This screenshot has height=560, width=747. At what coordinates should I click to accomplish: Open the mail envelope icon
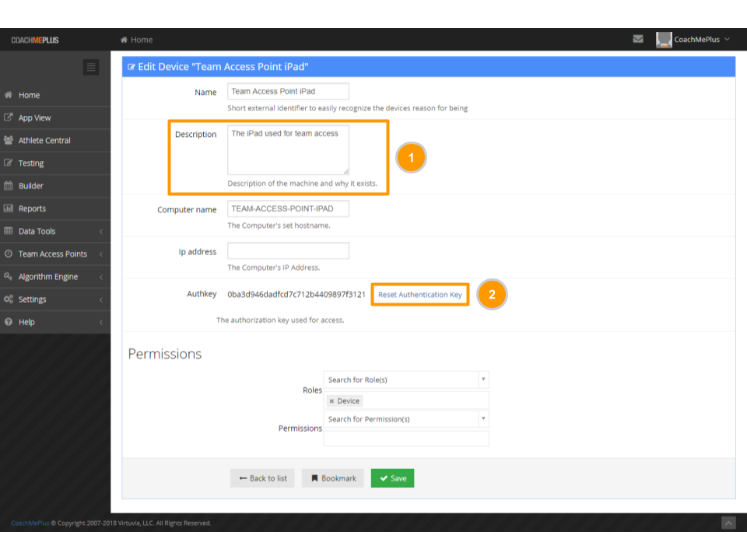[638, 39]
